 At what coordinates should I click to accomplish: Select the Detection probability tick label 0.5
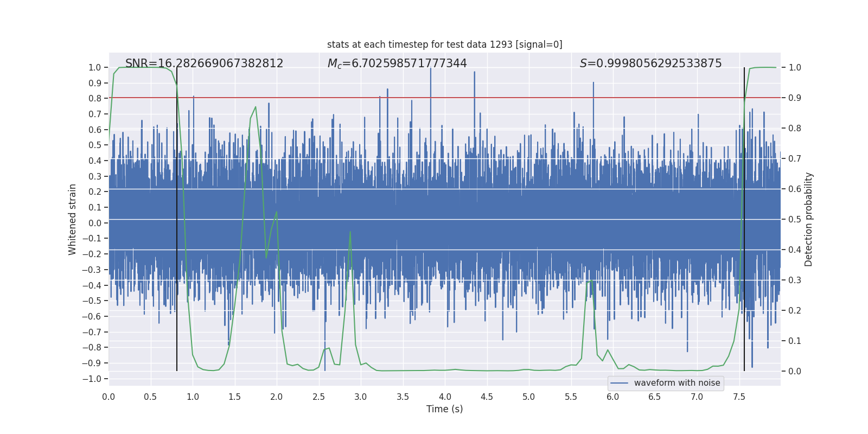(x=795, y=219)
